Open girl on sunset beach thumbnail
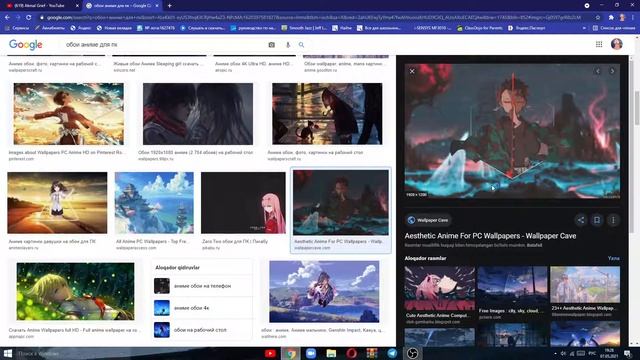Screen dimensions: 640x360 [x=57, y=203]
